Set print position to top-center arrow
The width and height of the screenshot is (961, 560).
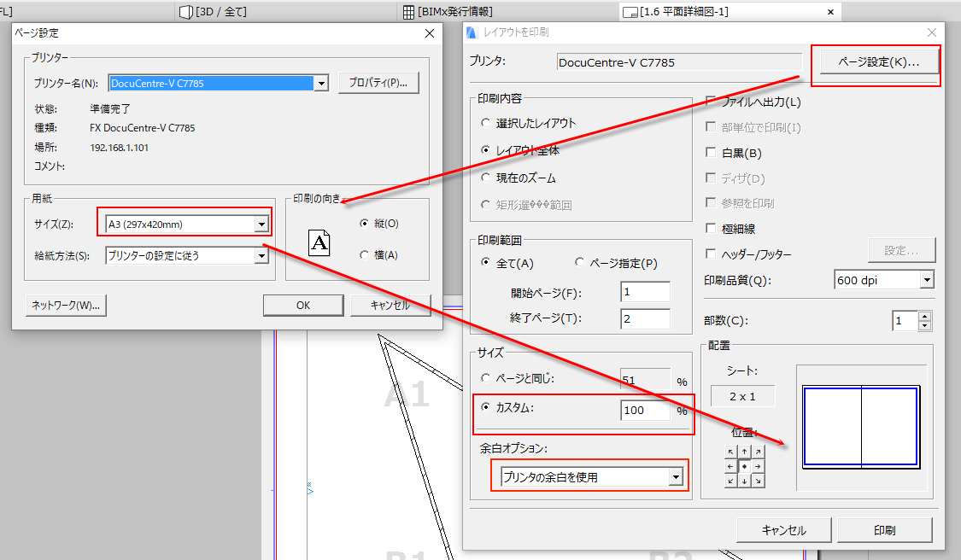744,452
